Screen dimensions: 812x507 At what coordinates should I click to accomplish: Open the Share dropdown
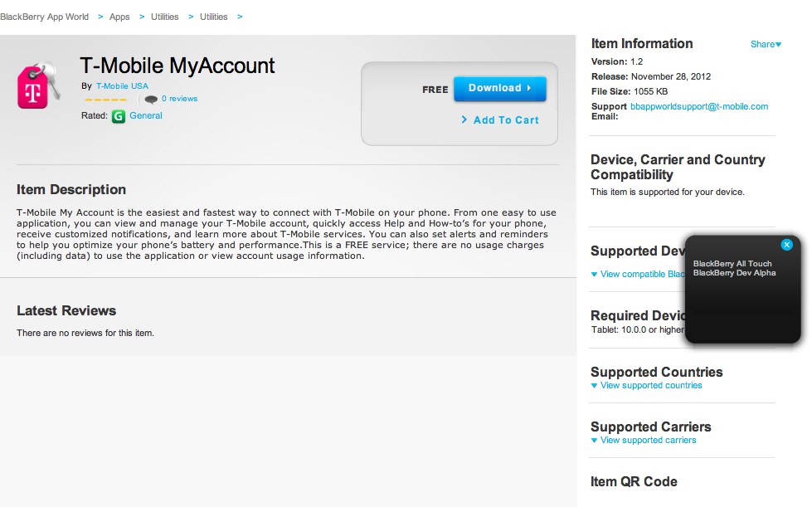[x=766, y=45]
